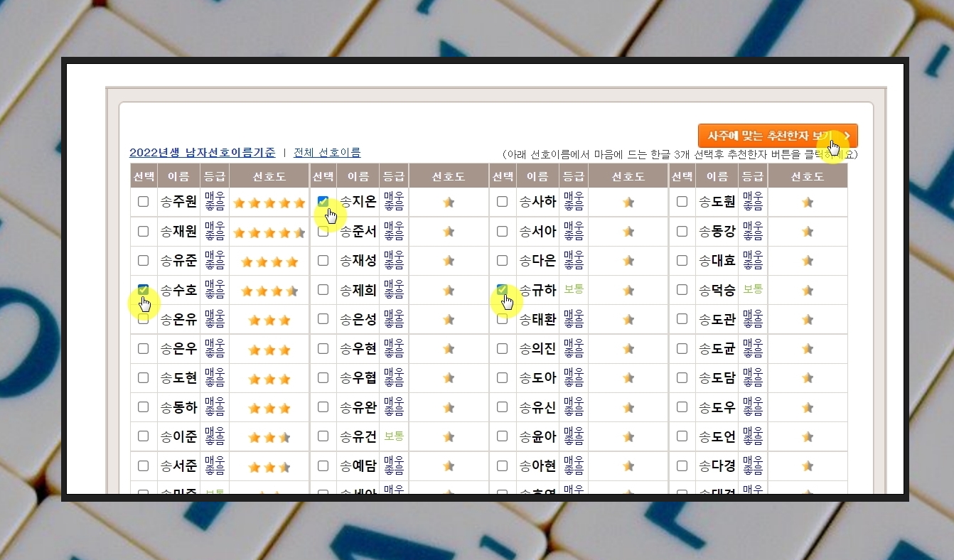954x560 pixels.
Task: Uncheck the 송수호 checkbox
Action: (144, 289)
